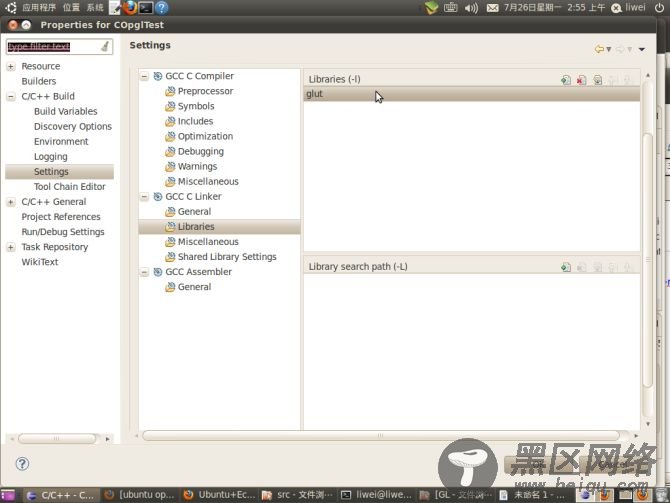Open the trash icon in bottom panel

661,495
